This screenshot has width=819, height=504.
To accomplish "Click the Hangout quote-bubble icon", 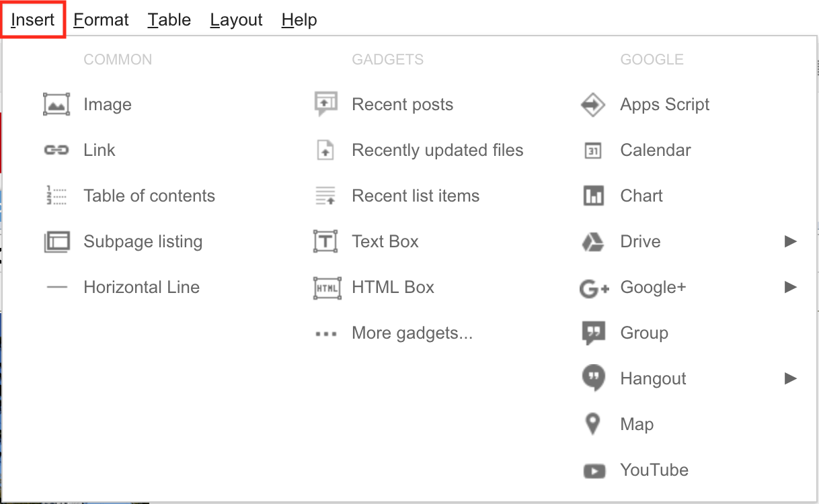I will 593,378.
